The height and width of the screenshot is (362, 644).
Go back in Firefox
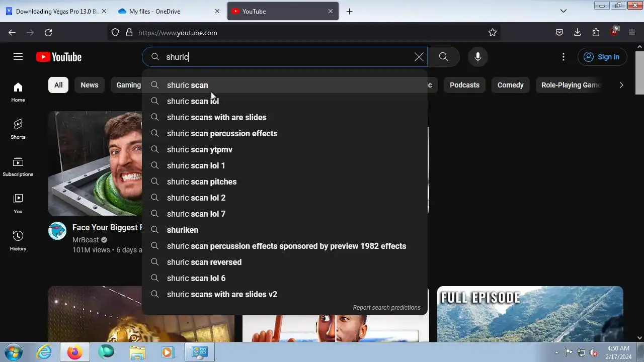click(12, 32)
